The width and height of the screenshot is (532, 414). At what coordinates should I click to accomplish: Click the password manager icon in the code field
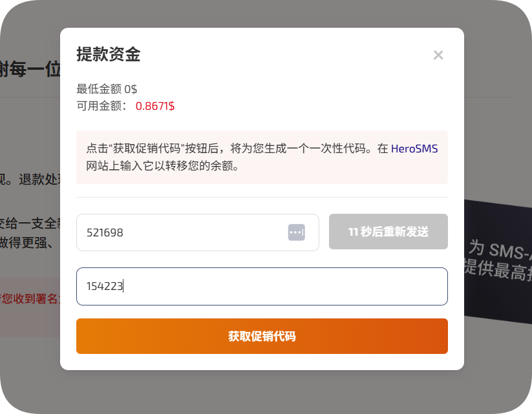296,232
